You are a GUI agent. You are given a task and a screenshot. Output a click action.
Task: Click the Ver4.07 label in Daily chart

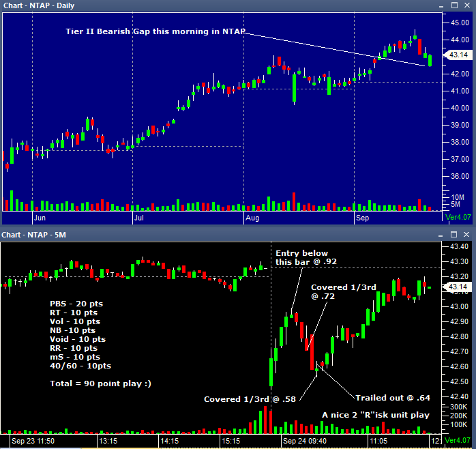pos(458,217)
